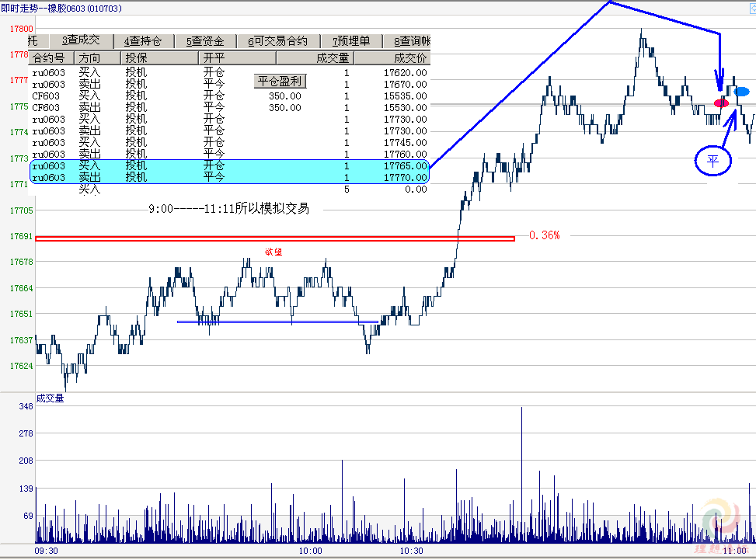Select the CF603 row priced 15535.00
This screenshot has height=560, width=756.
pos(229,96)
